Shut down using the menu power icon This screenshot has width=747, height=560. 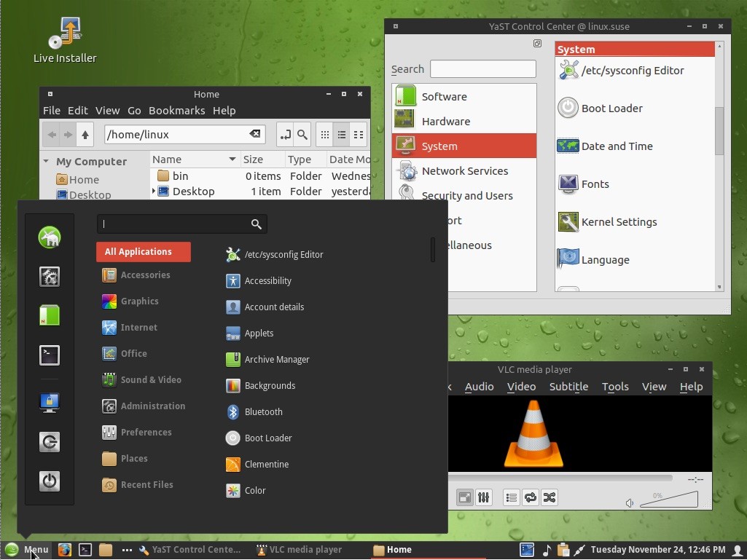point(49,481)
